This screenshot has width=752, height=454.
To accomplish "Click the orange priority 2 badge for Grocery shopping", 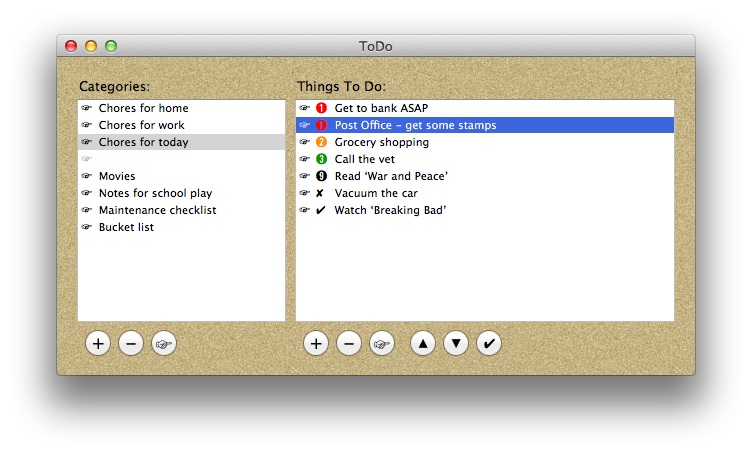I will [x=321, y=142].
